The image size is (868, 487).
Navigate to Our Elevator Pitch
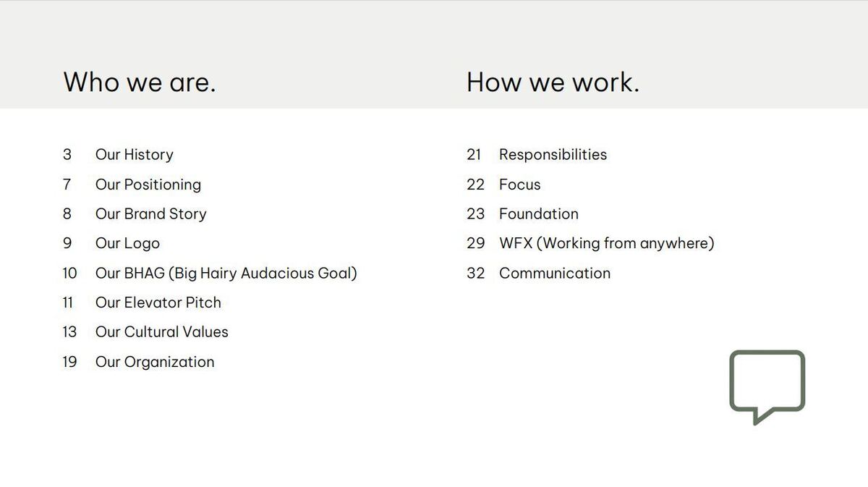[158, 302]
